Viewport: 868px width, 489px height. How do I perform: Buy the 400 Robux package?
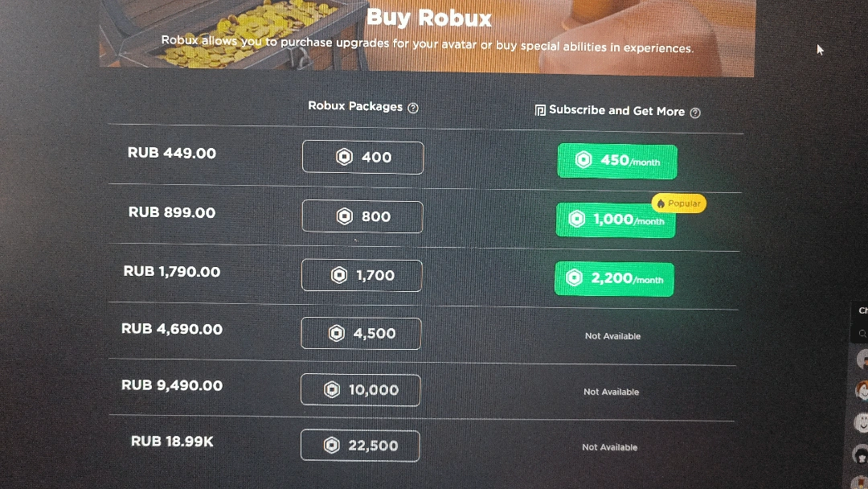pyautogui.click(x=362, y=158)
